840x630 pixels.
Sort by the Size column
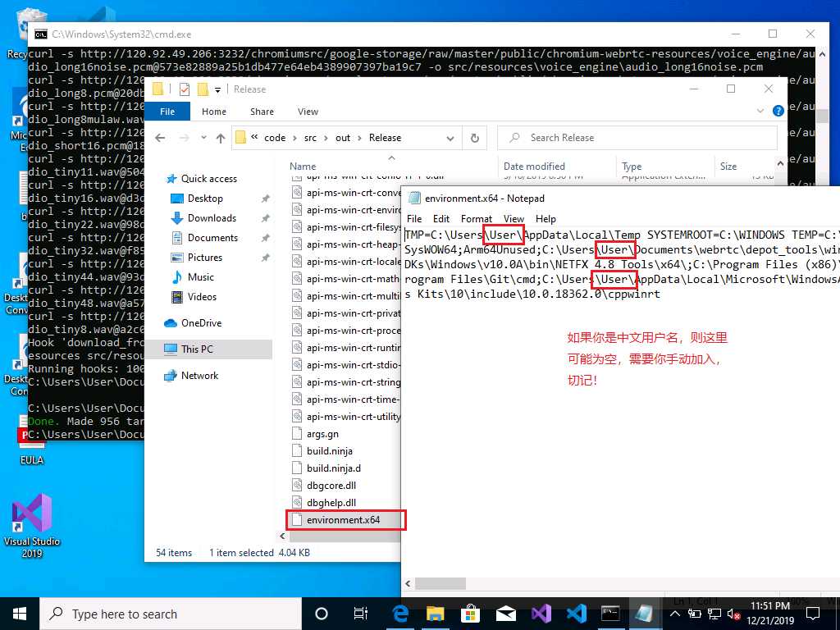coord(728,167)
